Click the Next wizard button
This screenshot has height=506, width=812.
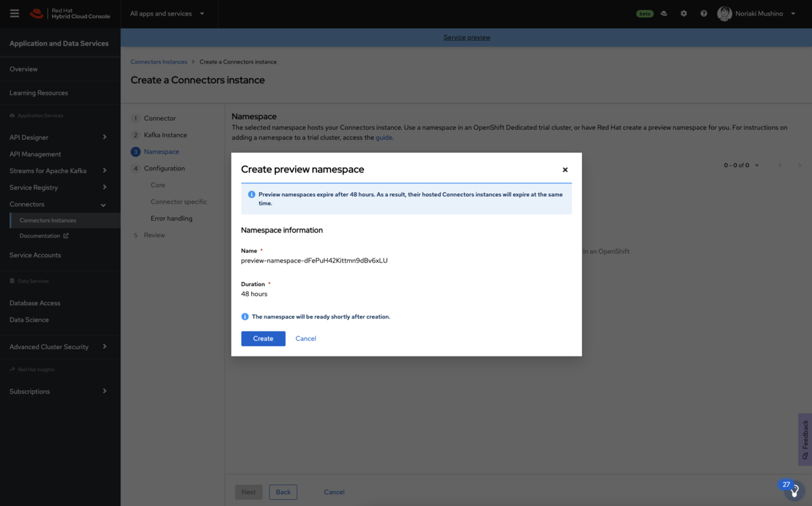click(249, 492)
